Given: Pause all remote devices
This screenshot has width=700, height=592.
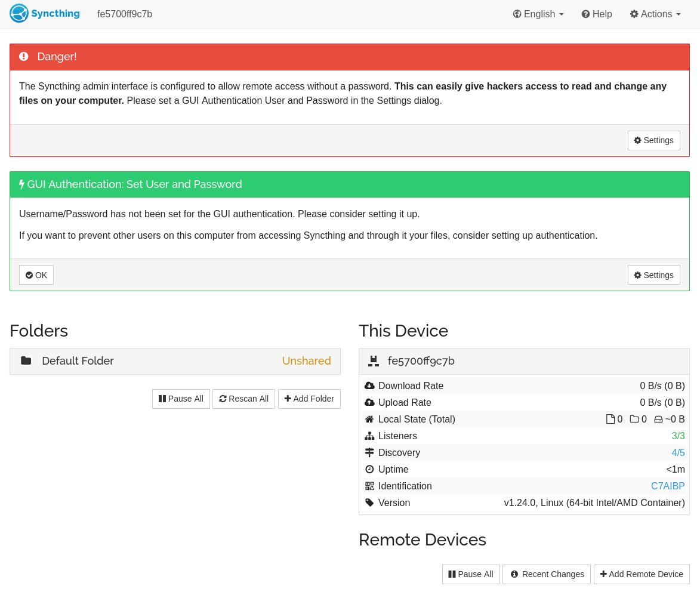Looking at the screenshot, I should coord(471,574).
